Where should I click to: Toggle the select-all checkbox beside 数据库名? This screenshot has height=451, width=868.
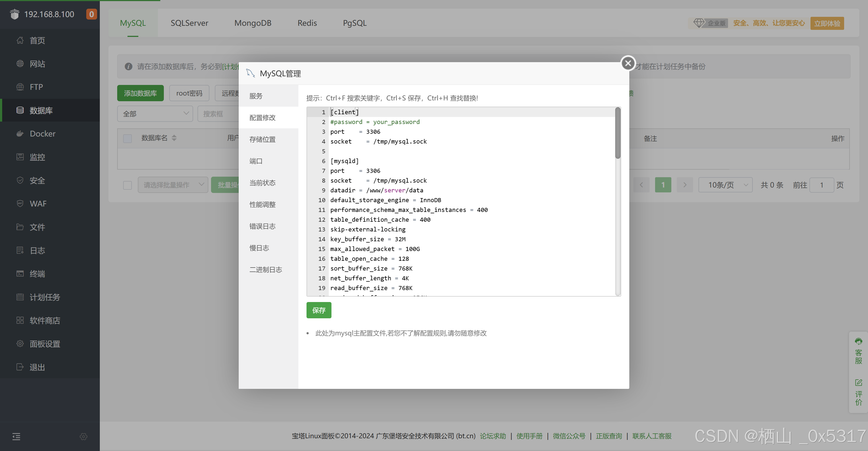point(127,138)
